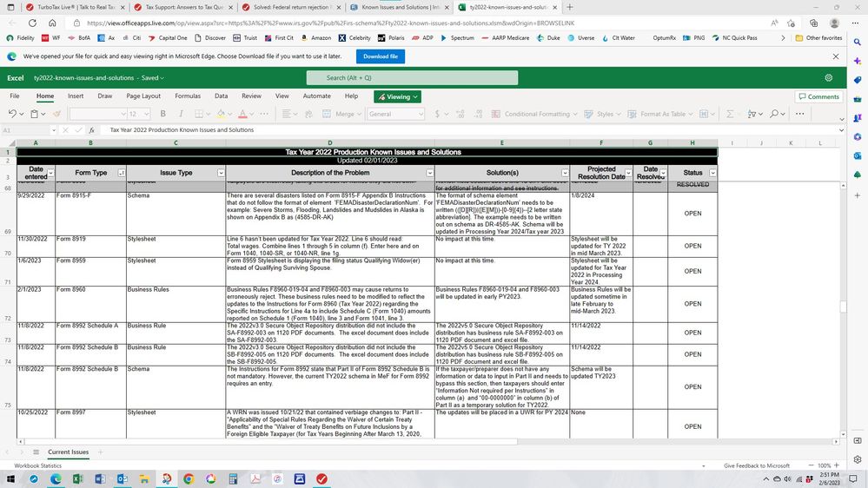Open filter for Projected Resolution Date column
Viewport: 868px width, 488px height.
(628, 173)
